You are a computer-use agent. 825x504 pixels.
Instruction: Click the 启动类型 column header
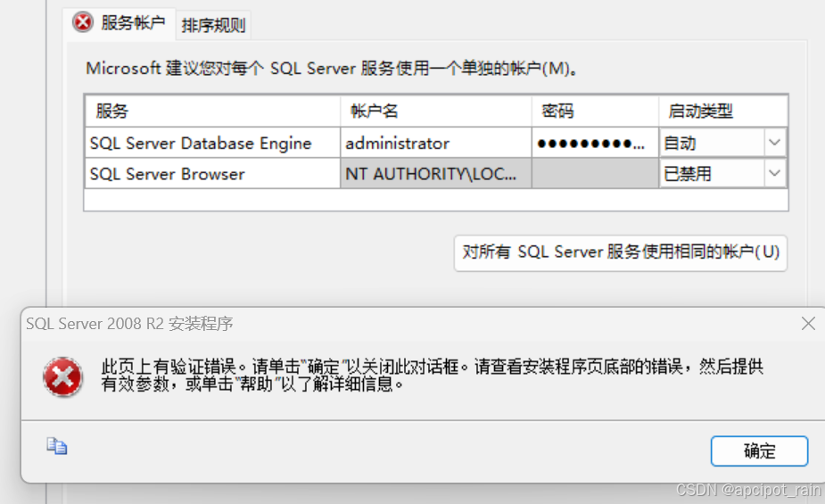[723, 111]
